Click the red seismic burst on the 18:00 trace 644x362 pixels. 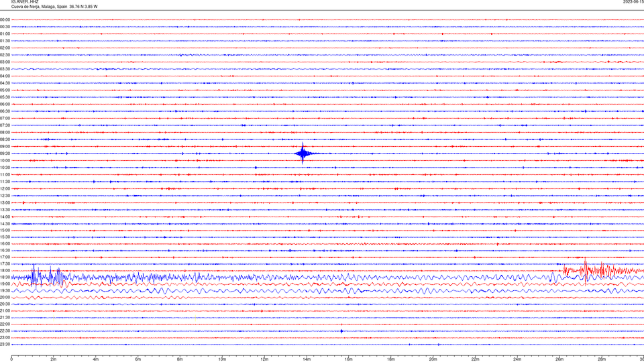click(603, 270)
